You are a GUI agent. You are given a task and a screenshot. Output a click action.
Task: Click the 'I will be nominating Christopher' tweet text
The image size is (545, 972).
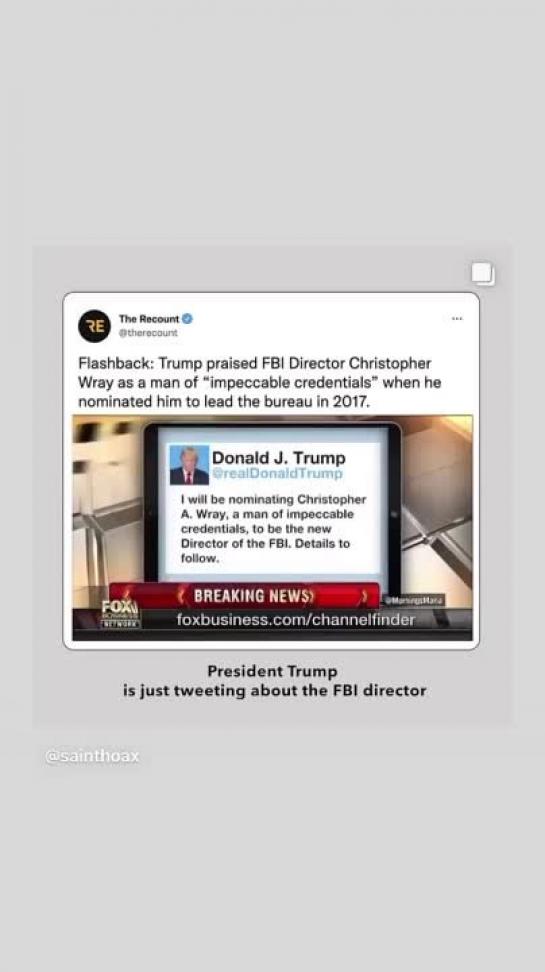coord(273,529)
